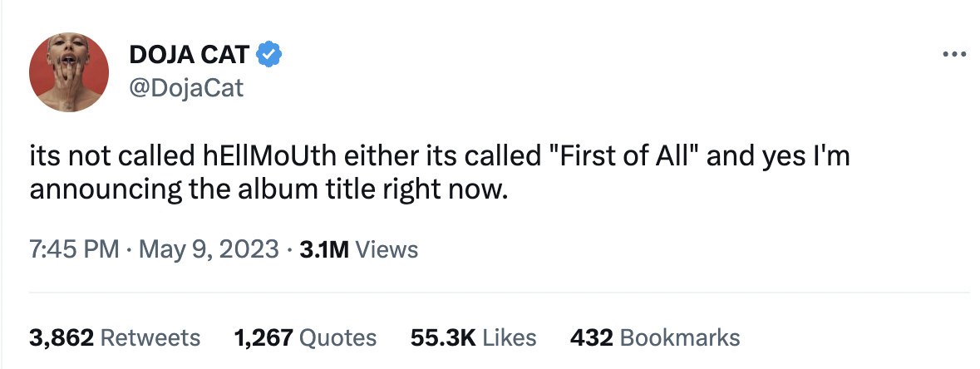The width and height of the screenshot is (980, 369).
Task: Click the 432 bookmark count number
Action: coord(592,337)
